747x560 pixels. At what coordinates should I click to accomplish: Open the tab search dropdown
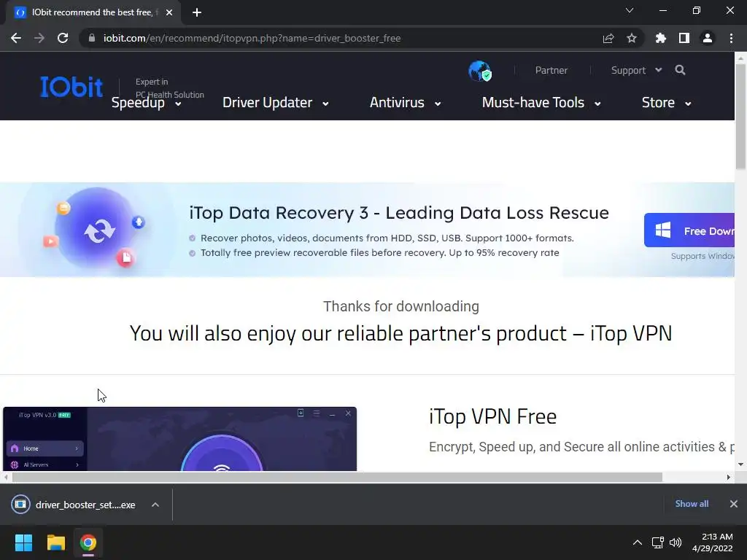coord(630,10)
